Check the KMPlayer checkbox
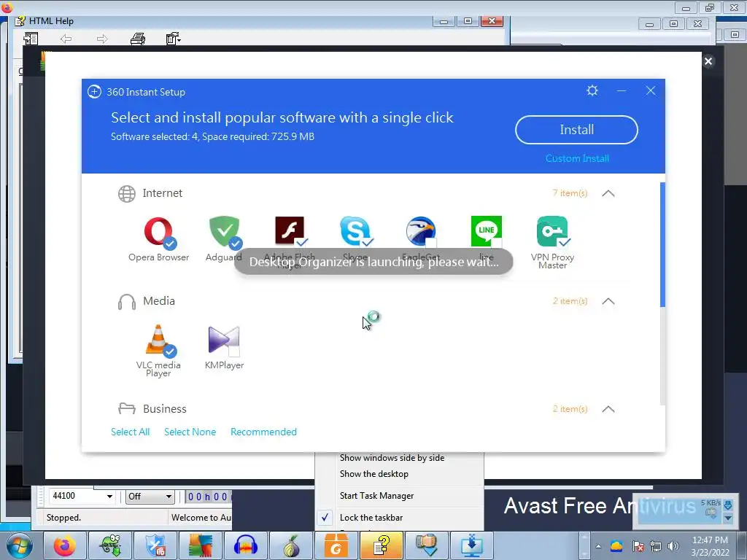The width and height of the screenshot is (747, 560). (234, 351)
